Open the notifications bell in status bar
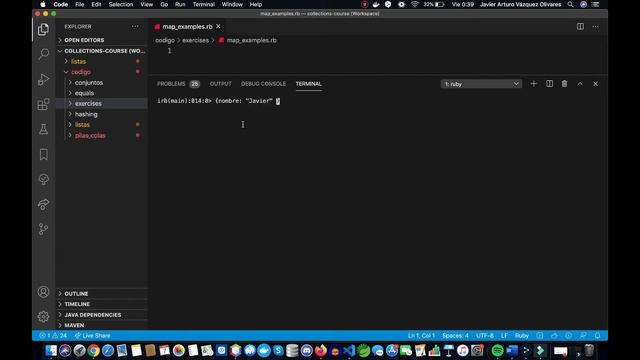Image resolution: width=640 pixels, height=360 pixels. pyautogui.click(x=598, y=336)
